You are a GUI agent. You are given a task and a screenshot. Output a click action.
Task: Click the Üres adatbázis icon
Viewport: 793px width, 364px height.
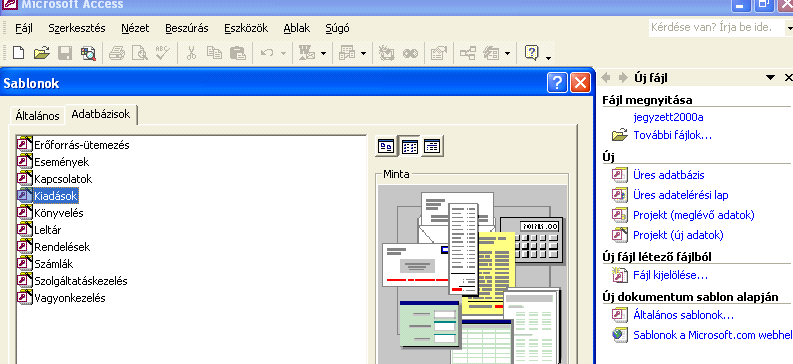point(620,175)
